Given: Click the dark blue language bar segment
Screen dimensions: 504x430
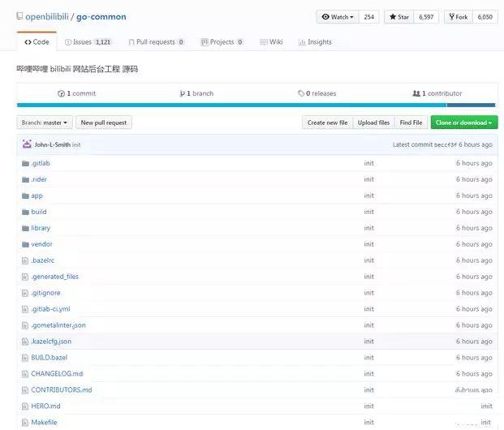Looking at the screenshot, I should click(x=471, y=105).
